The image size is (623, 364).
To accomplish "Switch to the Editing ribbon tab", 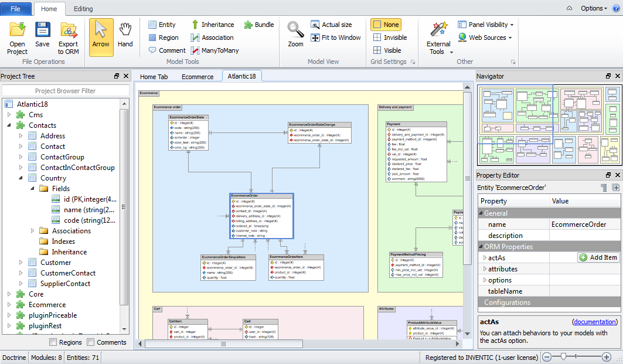I will [83, 9].
